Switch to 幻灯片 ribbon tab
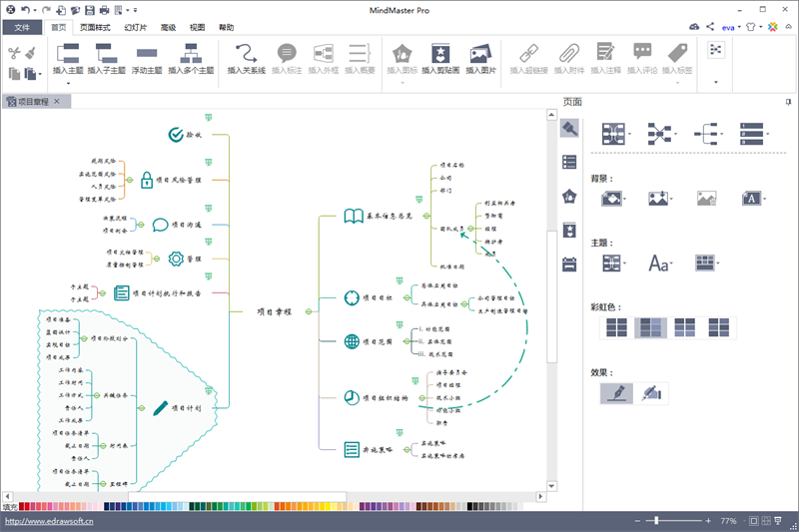Viewport: 799px width, 532px height. [x=136, y=28]
